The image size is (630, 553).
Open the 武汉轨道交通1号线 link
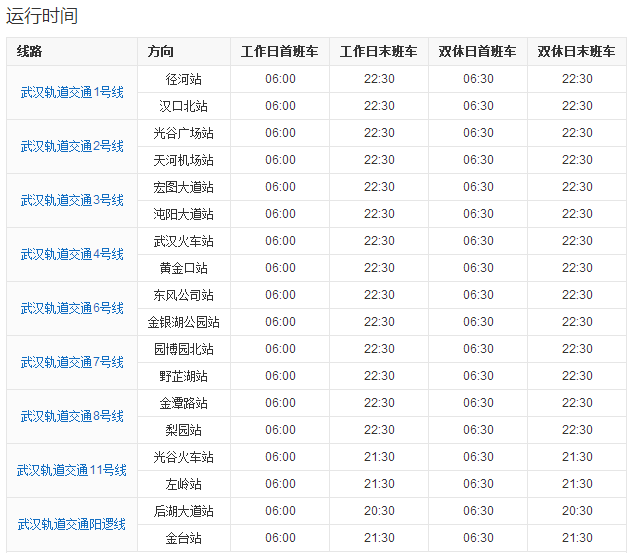click(x=72, y=92)
